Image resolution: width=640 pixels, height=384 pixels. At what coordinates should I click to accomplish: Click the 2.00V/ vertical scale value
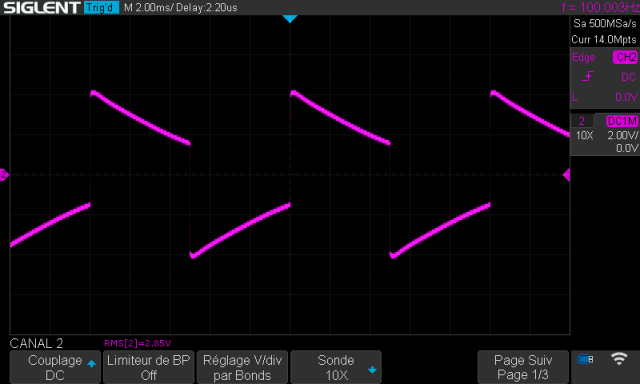pyautogui.click(x=622, y=135)
